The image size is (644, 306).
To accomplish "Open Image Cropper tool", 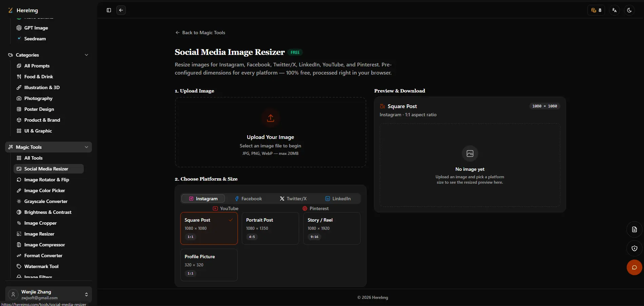I will pyautogui.click(x=48, y=223).
